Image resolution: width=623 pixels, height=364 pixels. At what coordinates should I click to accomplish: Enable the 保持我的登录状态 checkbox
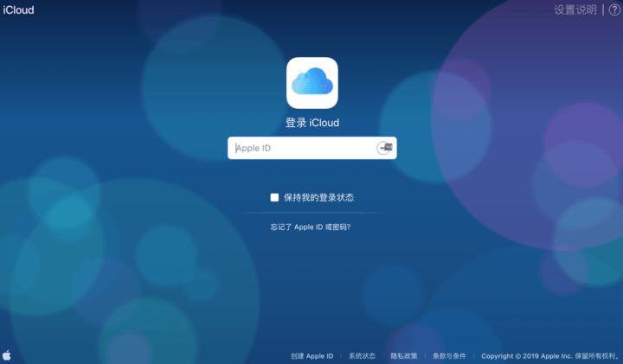coord(274,197)
